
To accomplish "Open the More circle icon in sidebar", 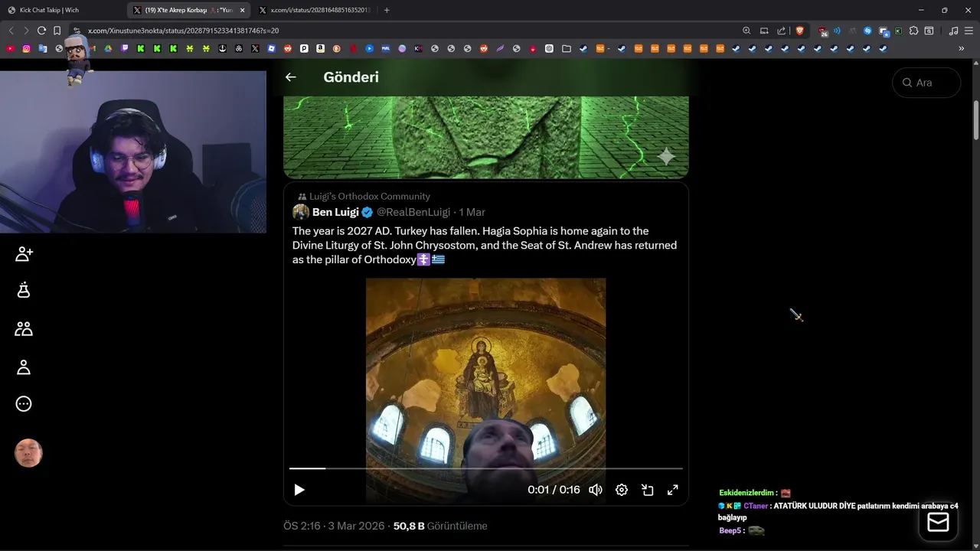I will pyautogui.click(x=24, y=404).
